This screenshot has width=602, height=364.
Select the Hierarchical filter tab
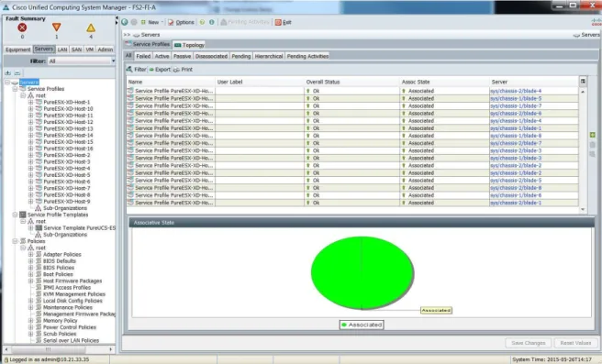269,56
